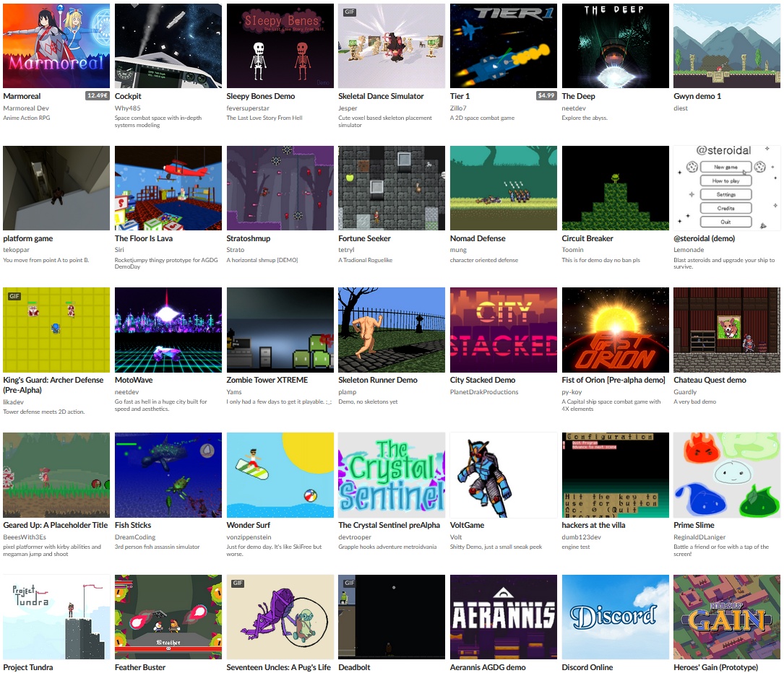Viewport: 784px width, 673px height.
Task: Open the Feather Buster thumbnail
Action: pos(168,617)
